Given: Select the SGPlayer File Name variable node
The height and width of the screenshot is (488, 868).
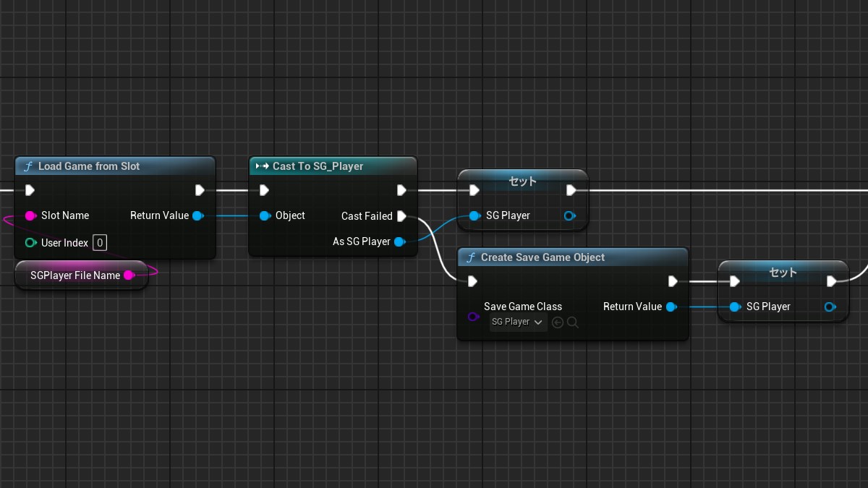Looking at the screenshot, I should (x=75, y=275).
